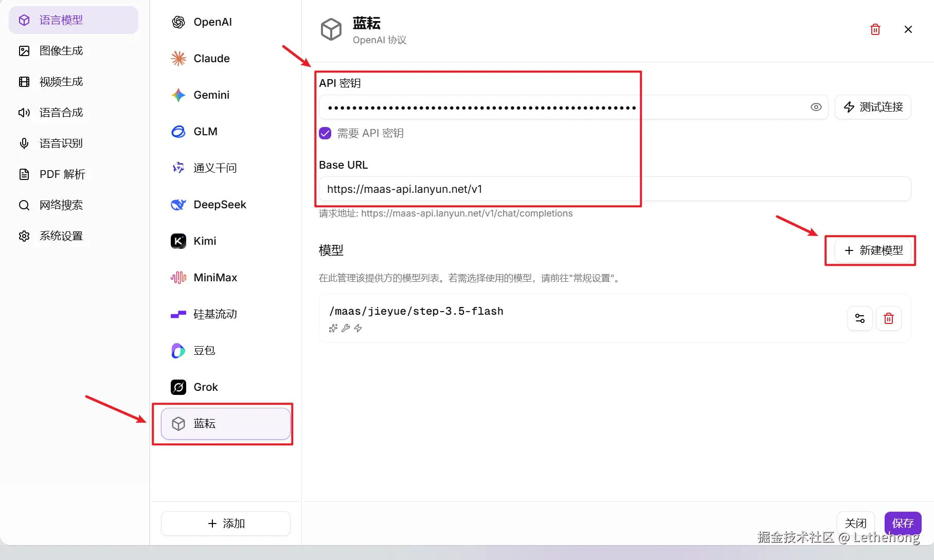Select the Gemini provider
The width and height of the screenshot is (934, 560).
(226, 95)
